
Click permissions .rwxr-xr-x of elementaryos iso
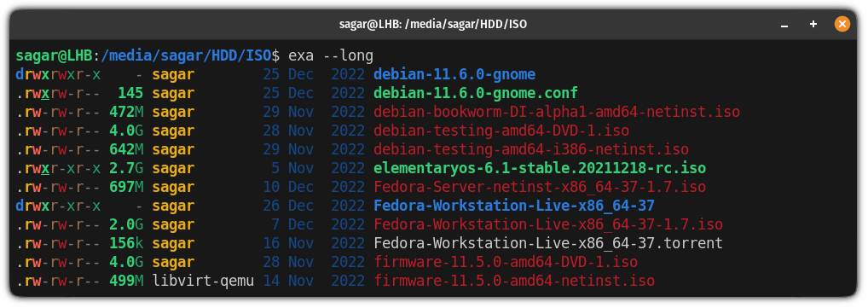tap(58, 168)
